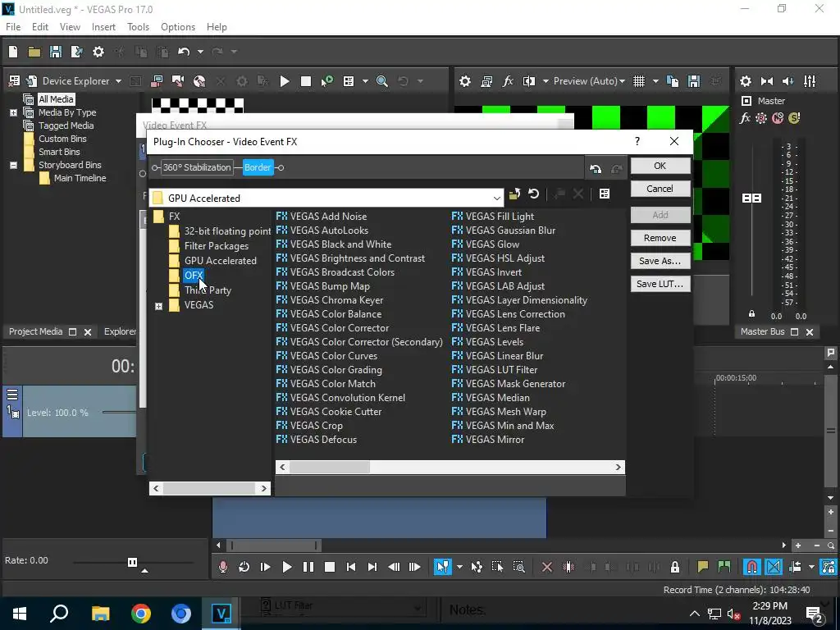Screen dimensions: 840x630
Task: Open Google Chrome from the taskbar
Action: pyautogui.click(x=141, y=614)
